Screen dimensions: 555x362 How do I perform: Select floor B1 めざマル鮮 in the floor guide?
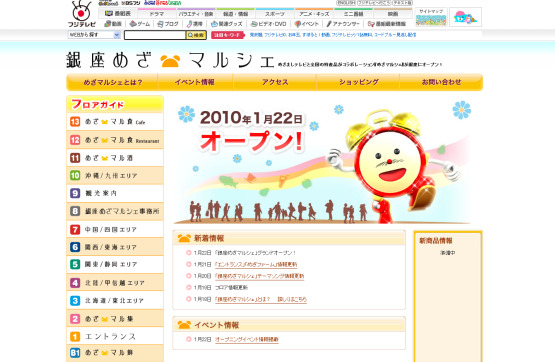[x=115, y=353]
